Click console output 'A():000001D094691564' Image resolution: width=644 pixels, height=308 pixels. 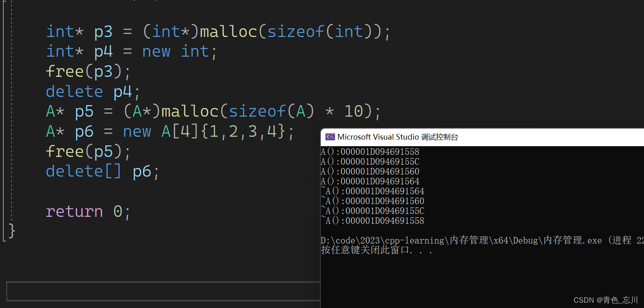[x=370, y=182]
